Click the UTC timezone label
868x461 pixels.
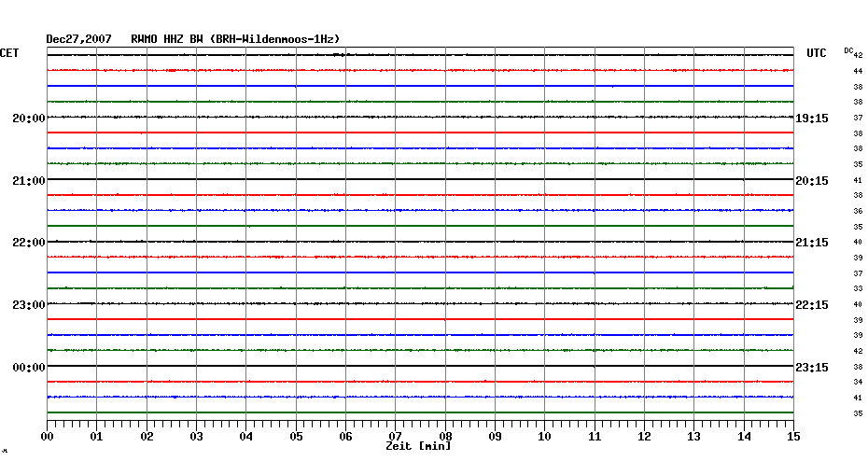pyautogui.click(x=816, y=53)
